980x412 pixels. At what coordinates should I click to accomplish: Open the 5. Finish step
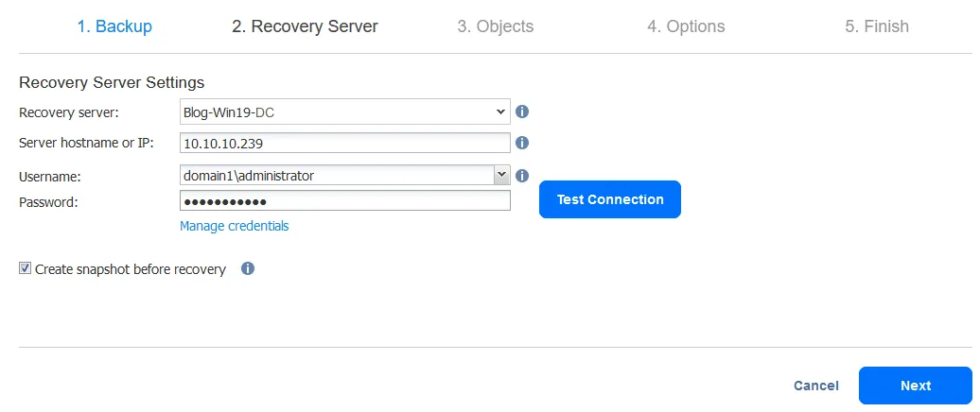877,26
